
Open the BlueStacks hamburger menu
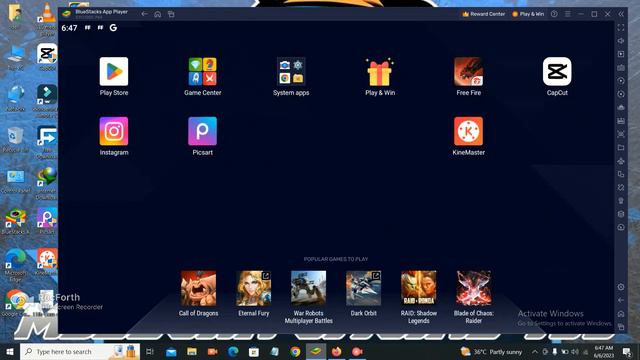[x=568, y=14]
